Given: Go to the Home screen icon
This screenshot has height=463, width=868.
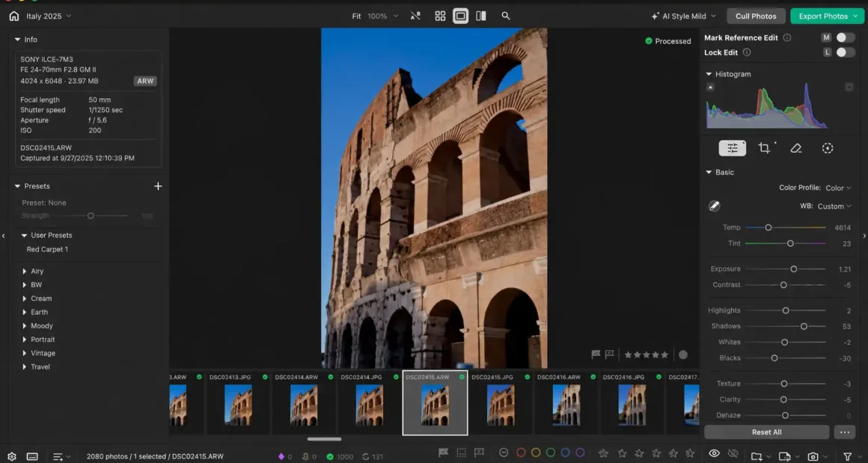Looking at the screenshot, I should point(13,16).
